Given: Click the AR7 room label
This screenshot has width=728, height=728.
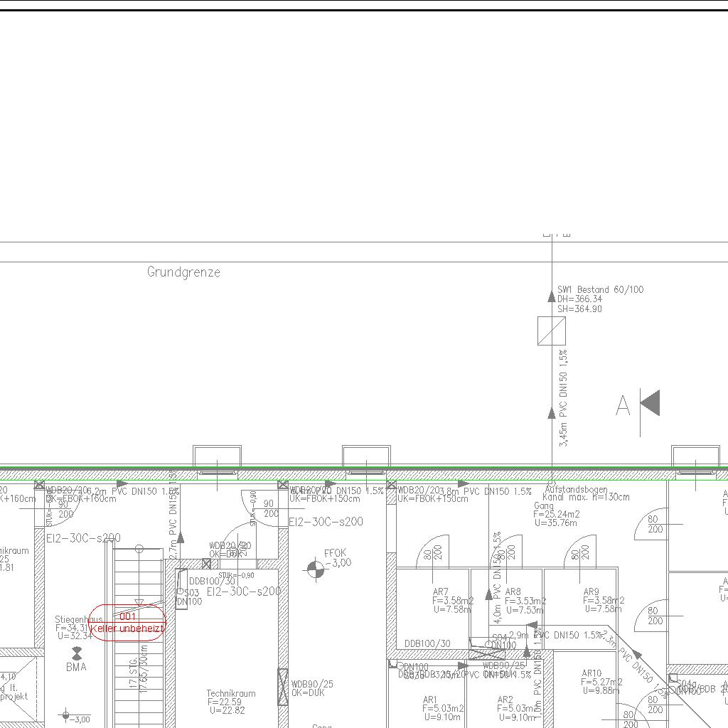Looking at the screenshot, I should point(441,591).
